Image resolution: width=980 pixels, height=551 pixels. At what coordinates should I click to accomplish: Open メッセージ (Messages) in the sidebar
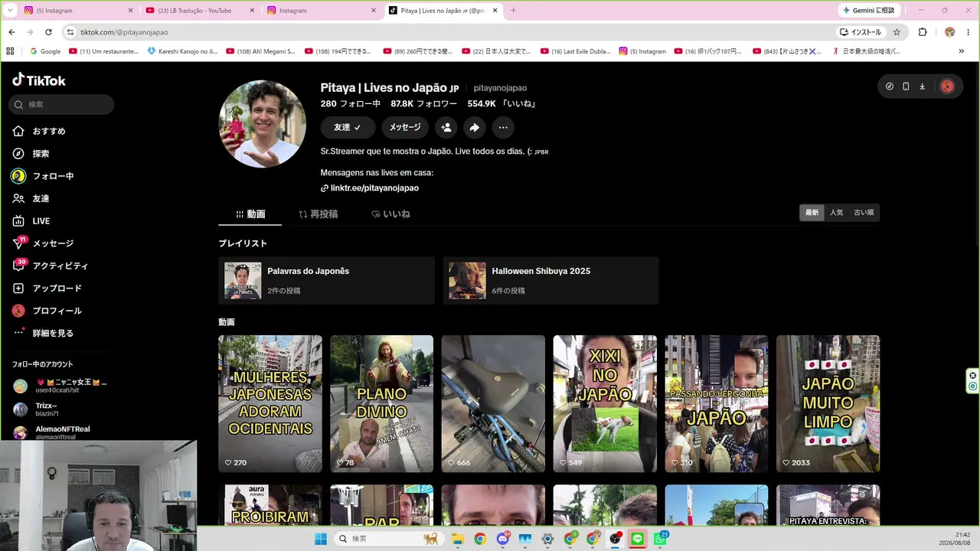point(43,243)
